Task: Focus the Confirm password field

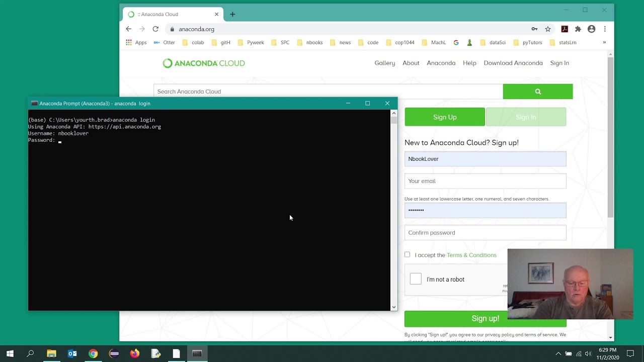Action: click(x=486, y=233)
